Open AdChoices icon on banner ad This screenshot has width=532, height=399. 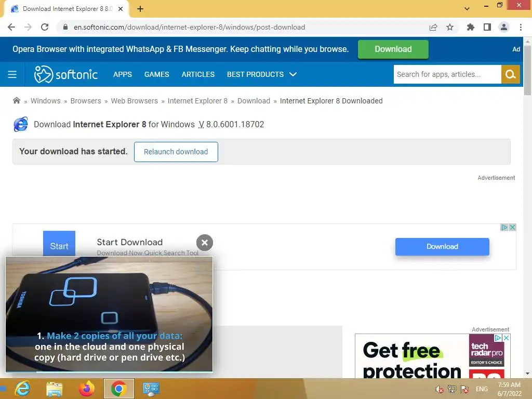504,228
